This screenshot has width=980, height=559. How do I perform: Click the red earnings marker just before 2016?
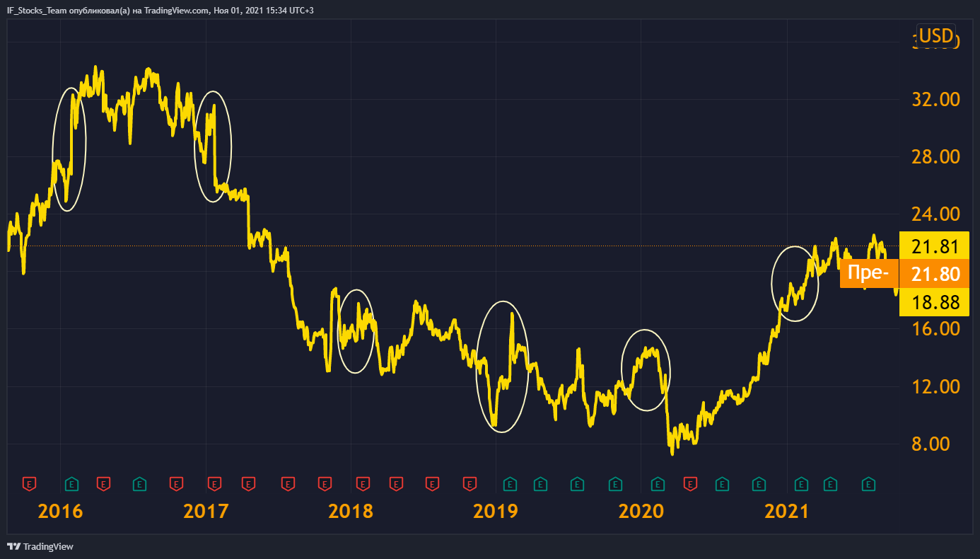30,484
